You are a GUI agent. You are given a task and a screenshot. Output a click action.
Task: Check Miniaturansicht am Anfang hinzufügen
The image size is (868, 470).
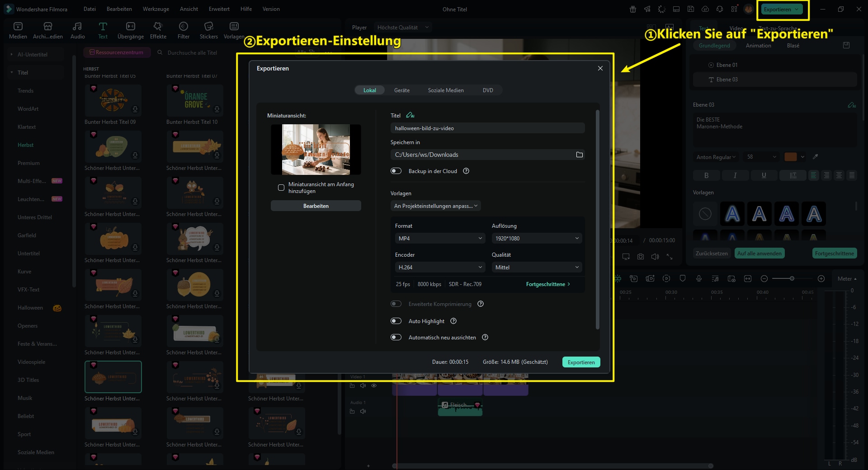pyautogui.click(x=281, y=188)
